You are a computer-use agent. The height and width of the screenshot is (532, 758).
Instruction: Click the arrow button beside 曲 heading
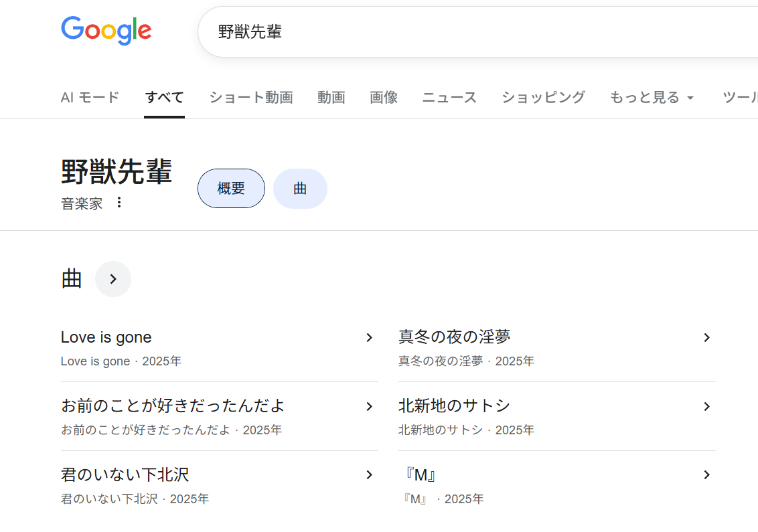113,279
